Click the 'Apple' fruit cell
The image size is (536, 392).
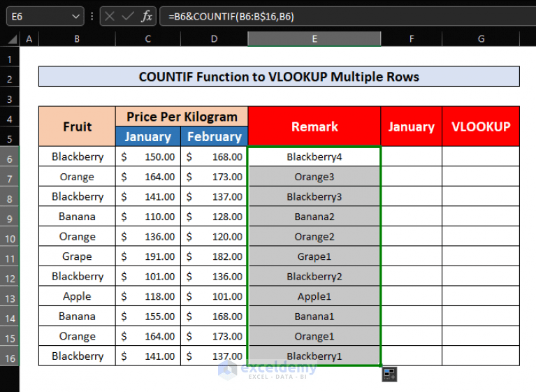(77, 296)
